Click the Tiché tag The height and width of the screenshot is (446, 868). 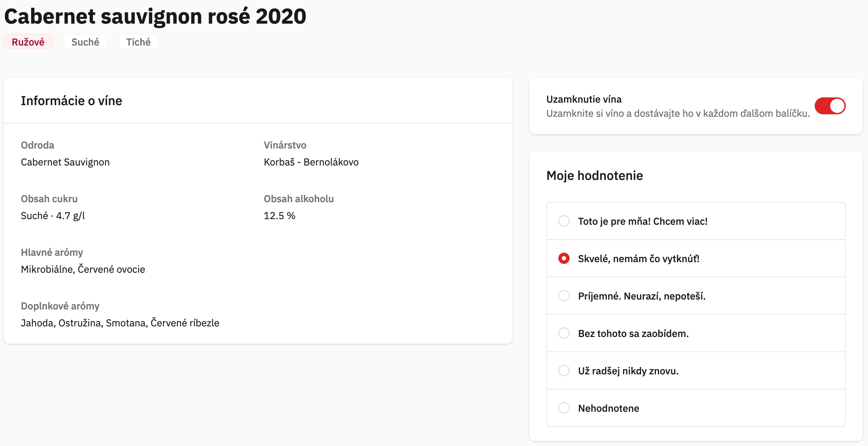point(138,42)
